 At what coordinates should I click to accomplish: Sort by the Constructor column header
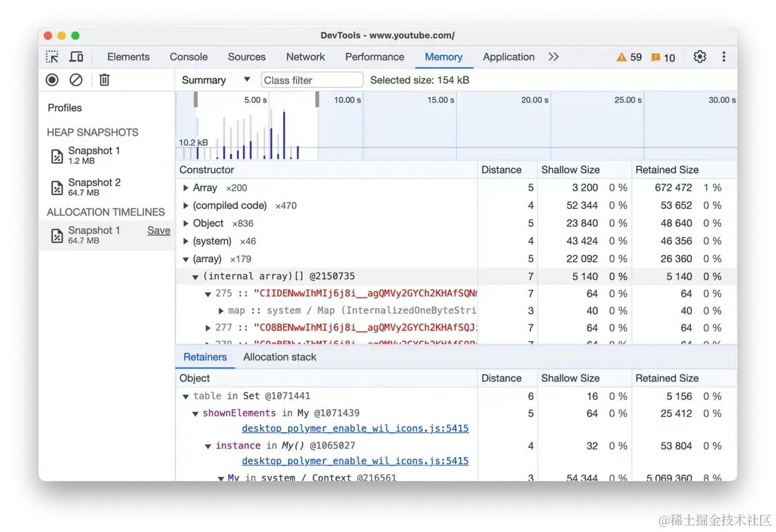327,170
